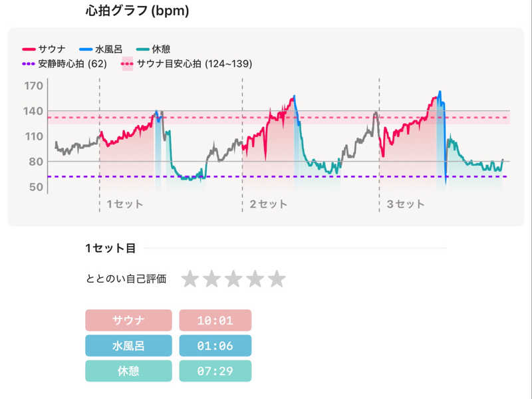Click the サウナ目安心拍 (124~139) legend entry
532x399 pixels.
tap(187, 64)
